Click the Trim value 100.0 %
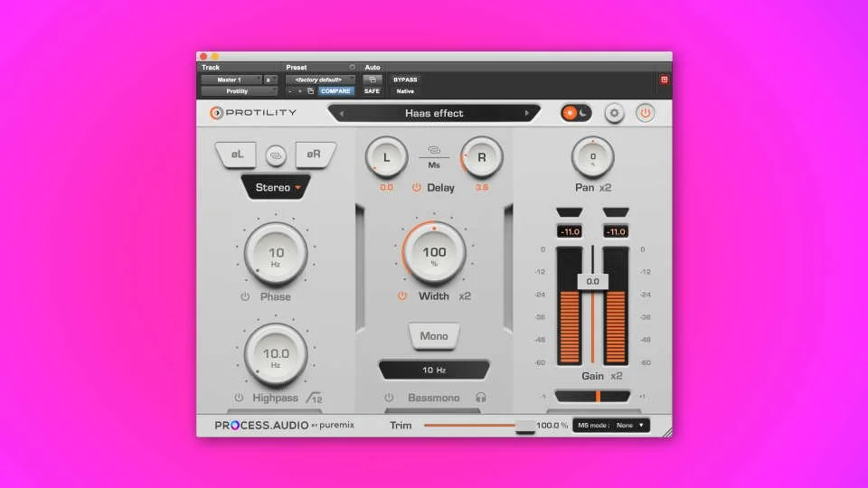Viewport: 868px width, 488px height. click(x=552, y=426)
